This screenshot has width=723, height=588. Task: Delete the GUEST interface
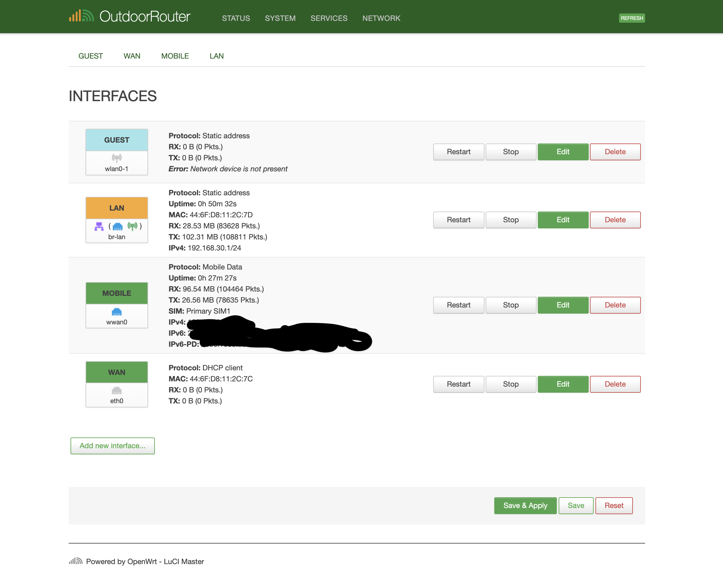tap(615, 152)
